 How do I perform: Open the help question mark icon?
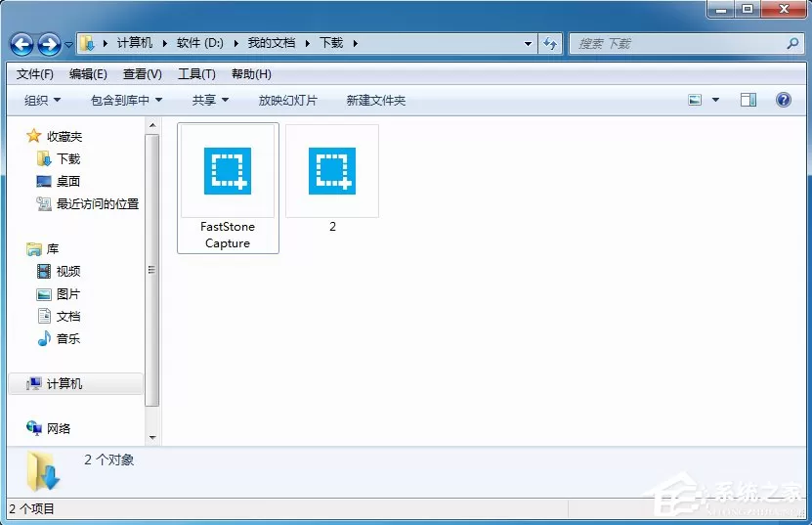[783, 100]
